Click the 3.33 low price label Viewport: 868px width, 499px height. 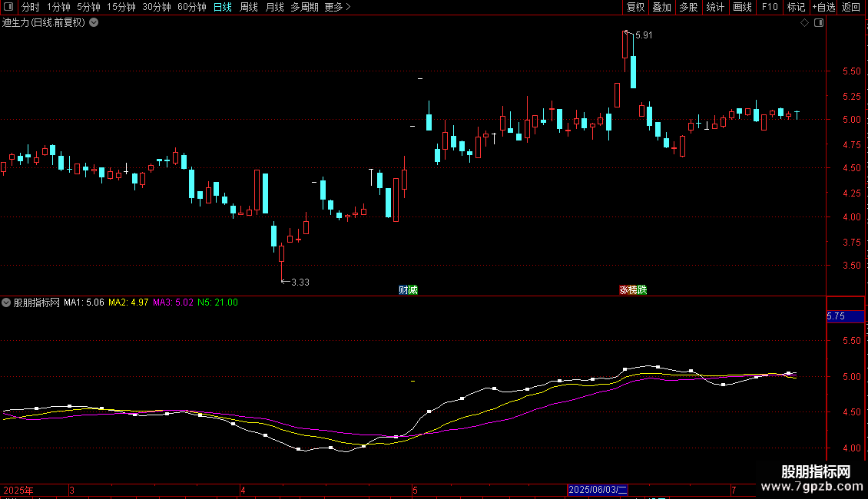300,283
